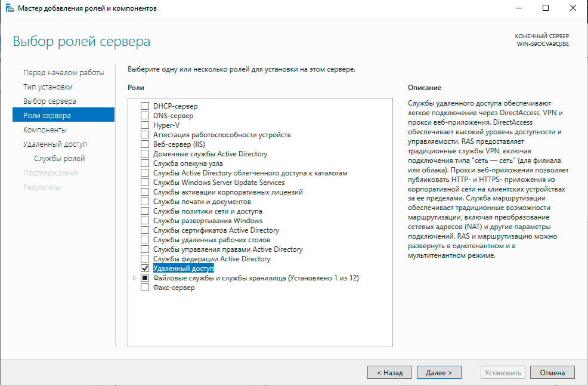
Task: Check the DNS-сервер role checkbox
Action: pos(145,116)
